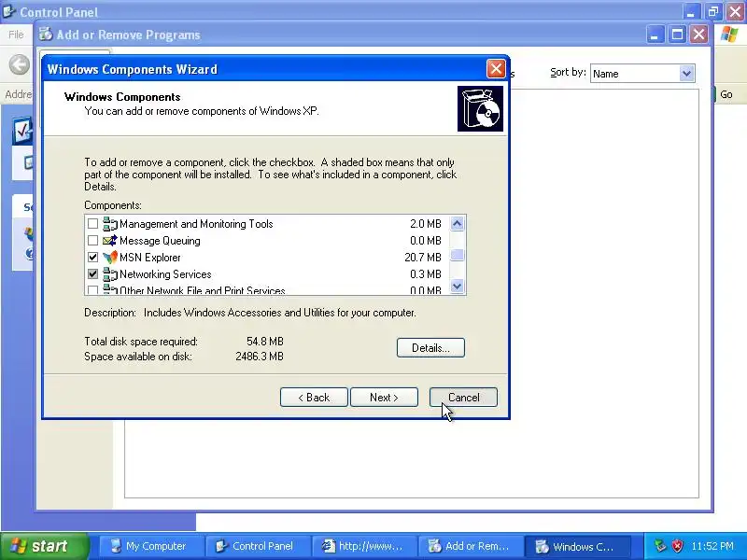Minimize the Control Panel window

691,12
